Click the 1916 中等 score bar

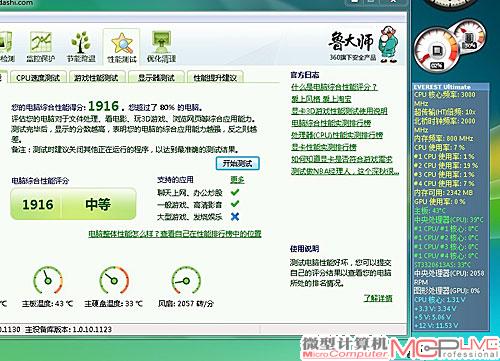[73, 204]
